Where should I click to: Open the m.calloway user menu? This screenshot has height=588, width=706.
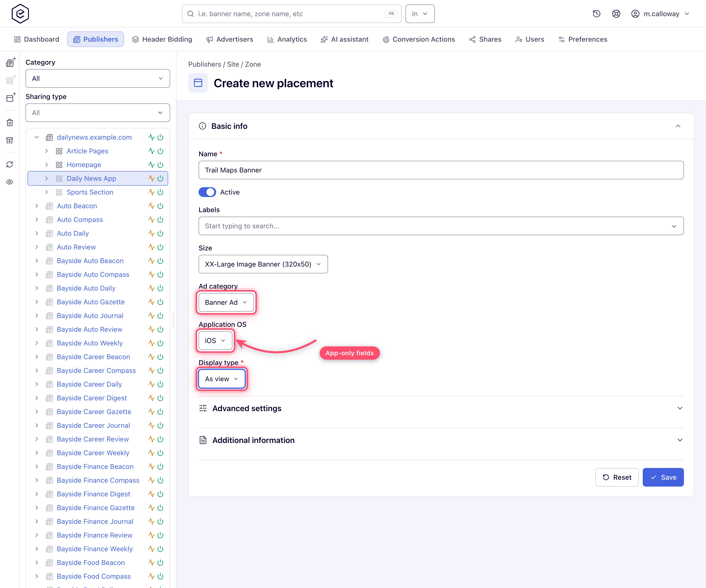(661, 14)
